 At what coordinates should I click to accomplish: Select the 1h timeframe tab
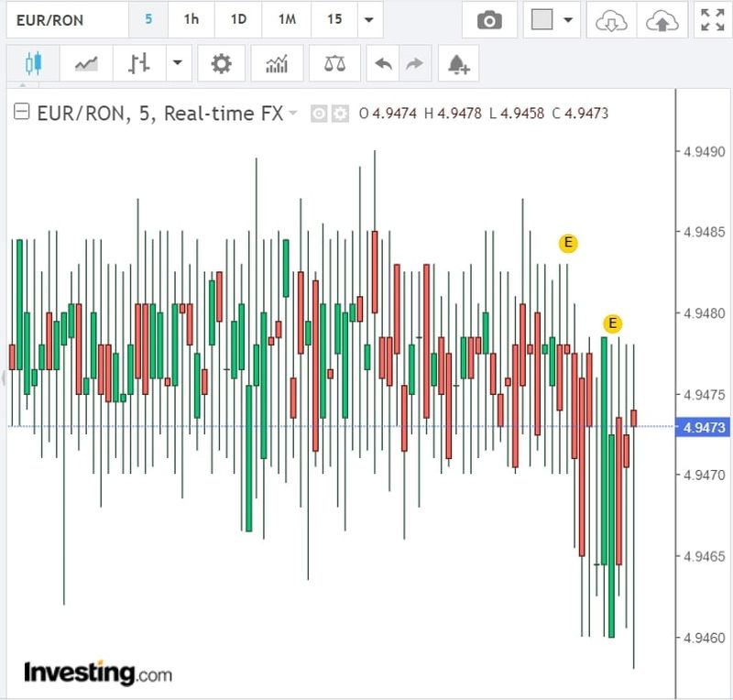(x=191, y=20)
